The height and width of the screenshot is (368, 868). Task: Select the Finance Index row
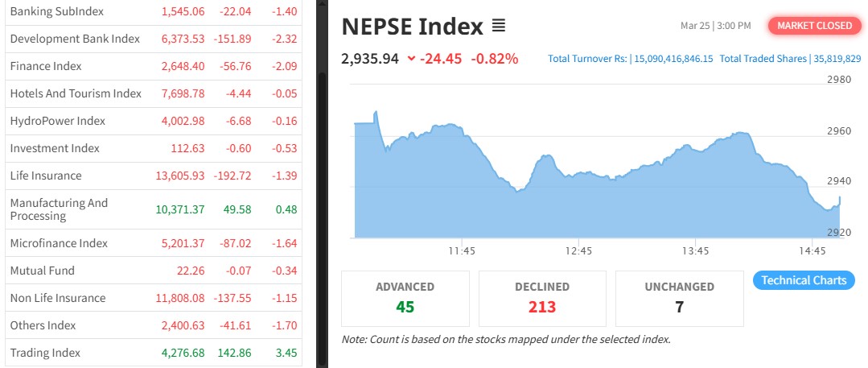46,66
